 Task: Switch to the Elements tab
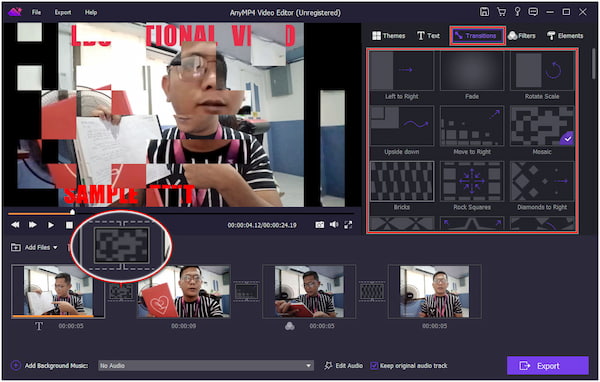pos(565,36)
